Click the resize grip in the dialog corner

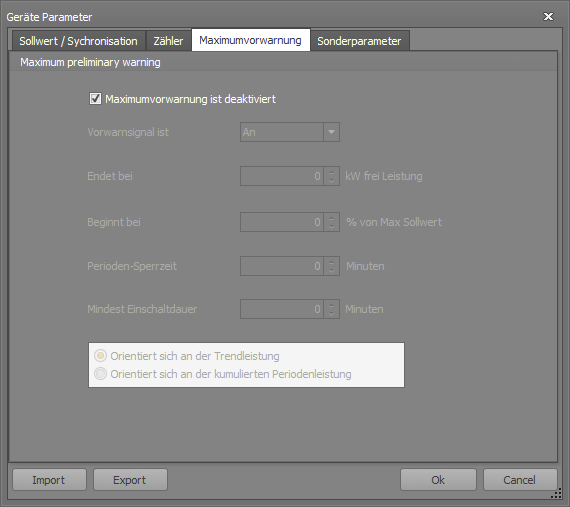[557, 494]
